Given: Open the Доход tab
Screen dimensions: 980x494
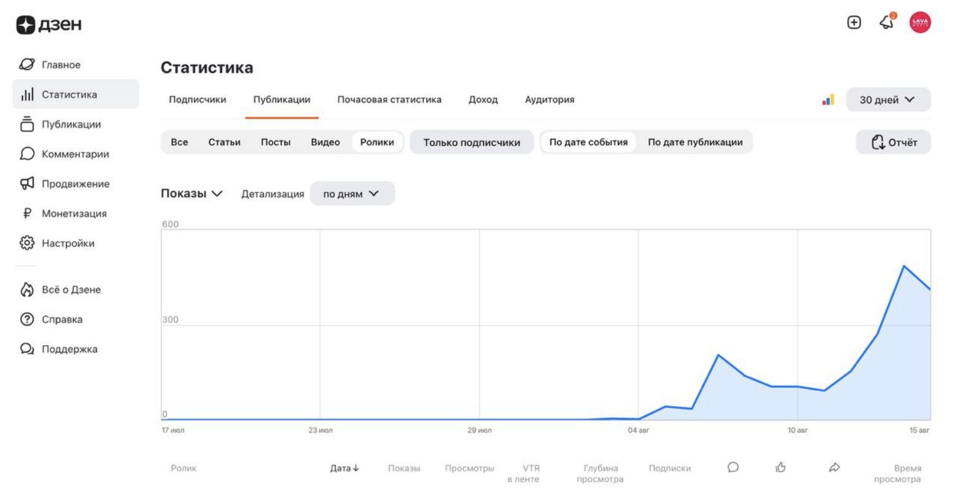Looking at the screenshot, I should click(483, 100).
